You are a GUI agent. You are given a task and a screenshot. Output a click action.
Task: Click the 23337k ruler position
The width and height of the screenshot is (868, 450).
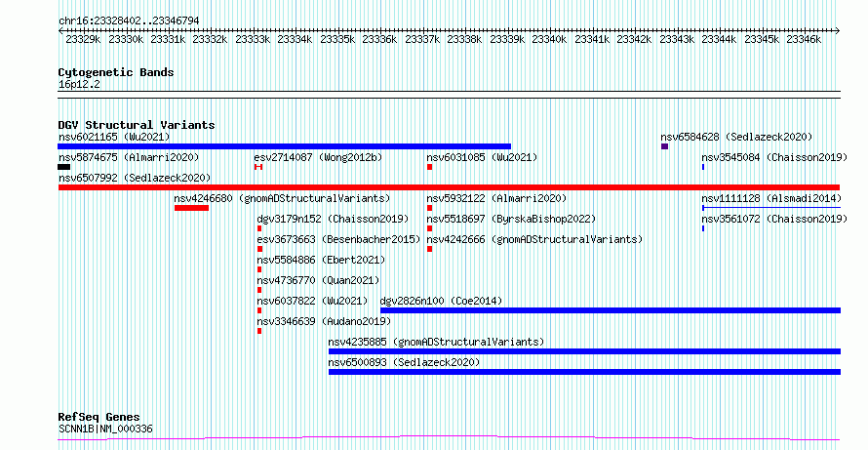click(422, 40)
